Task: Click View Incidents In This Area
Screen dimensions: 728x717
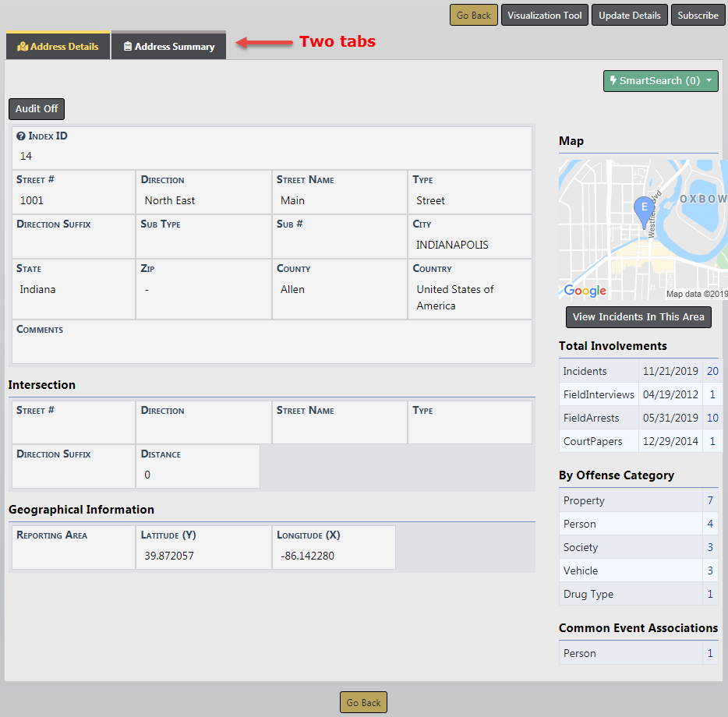Action: point(638,317)
